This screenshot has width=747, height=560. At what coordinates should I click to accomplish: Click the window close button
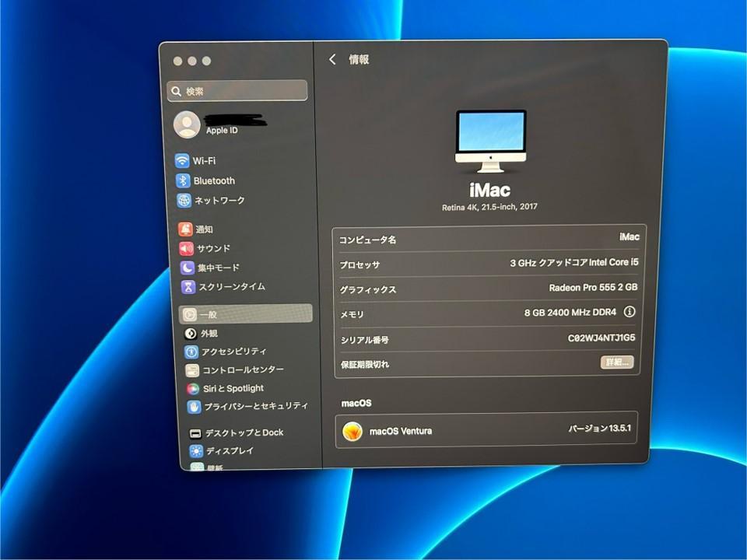coord(177,61)
